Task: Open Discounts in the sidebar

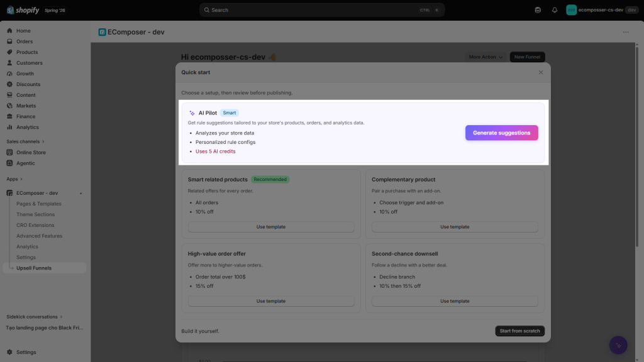Action: tap(28, 84)
